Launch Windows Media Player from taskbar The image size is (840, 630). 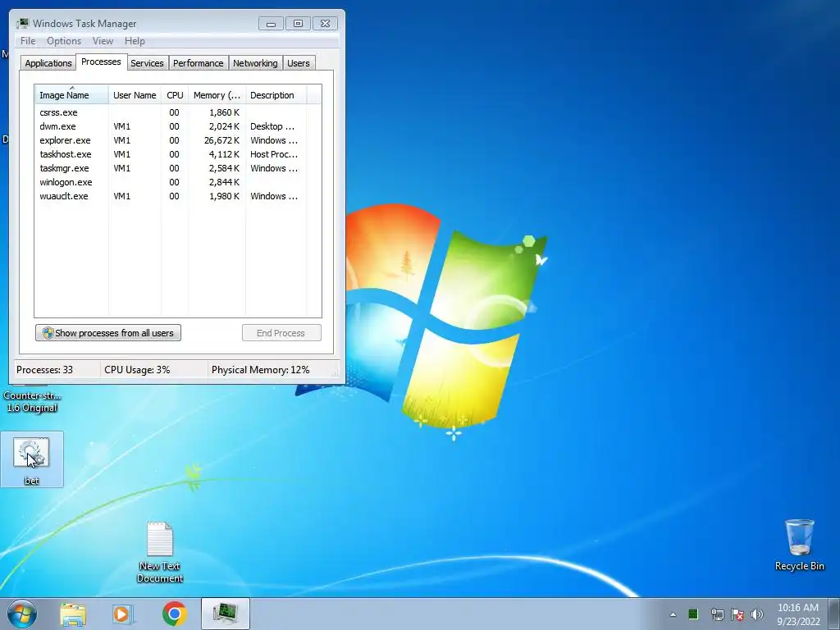123,614
